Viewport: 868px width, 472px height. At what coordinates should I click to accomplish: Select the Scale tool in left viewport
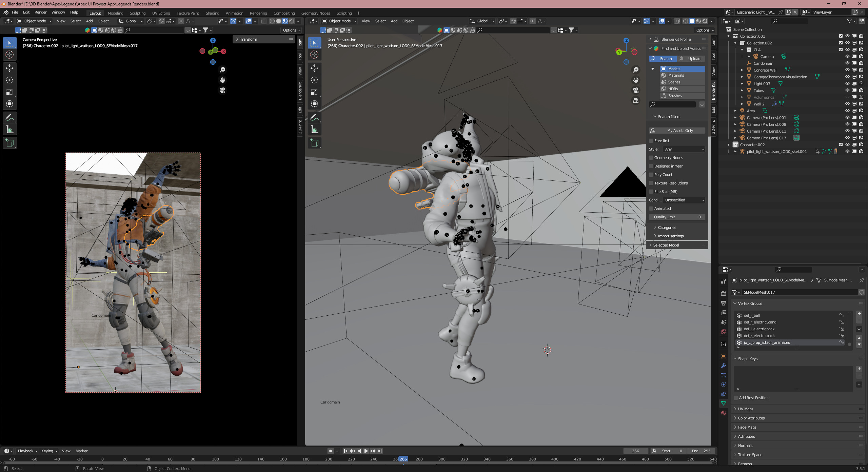[9, 92]
